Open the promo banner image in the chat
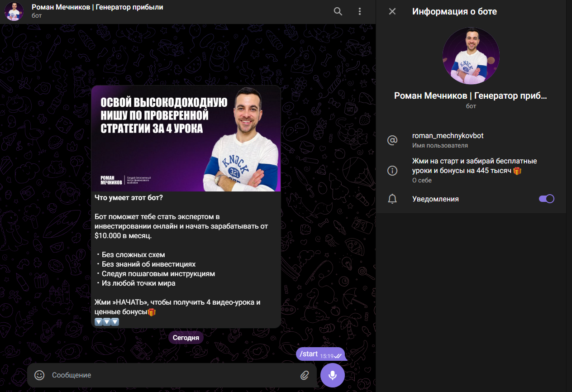This screenshot has width=572, height=392. 186,139
